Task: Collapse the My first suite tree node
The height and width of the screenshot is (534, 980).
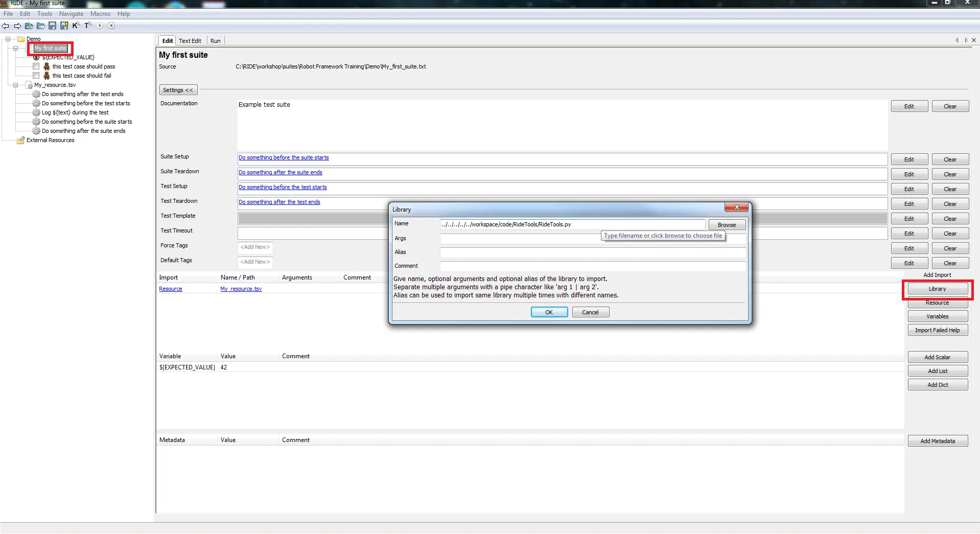Action: (16, 48)
